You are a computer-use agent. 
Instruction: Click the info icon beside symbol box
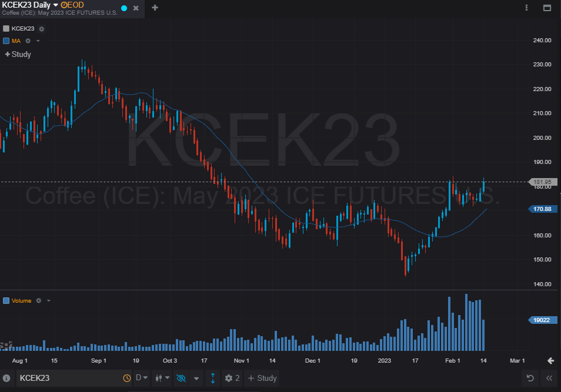[6, 378]
